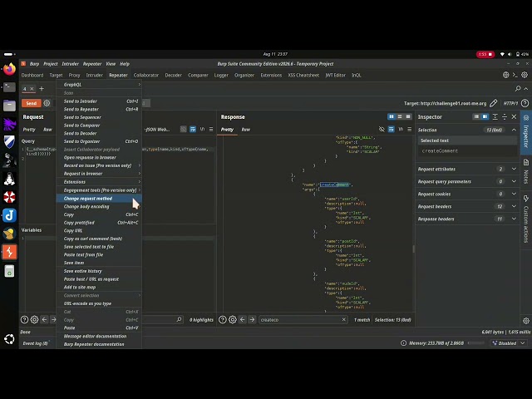This screenshot has width=532, height=399.
Task: Open help icon beside HTTP/1
Action: 525,103
